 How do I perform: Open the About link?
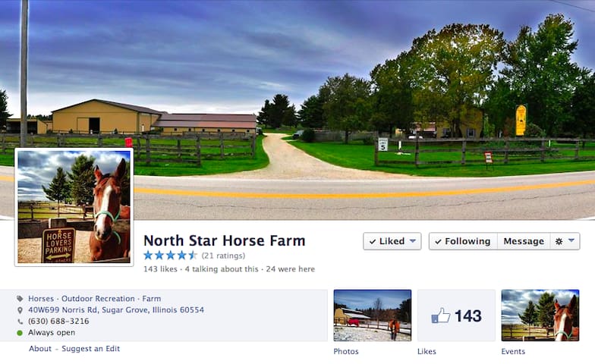coord(40,349)
